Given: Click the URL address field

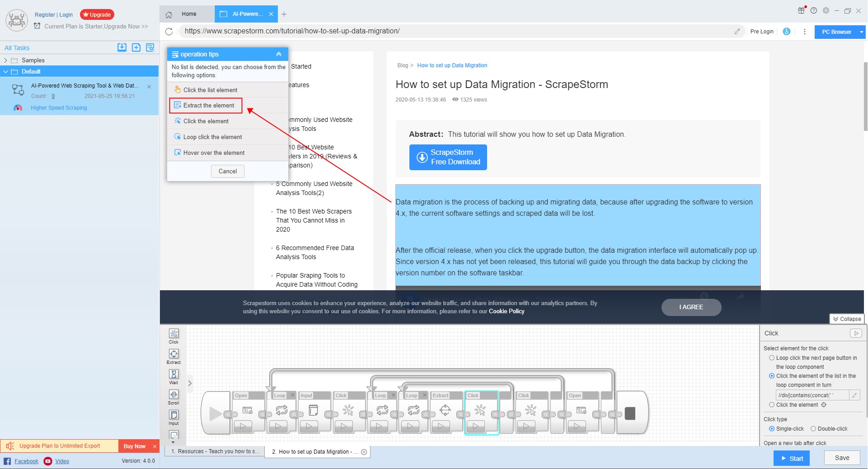Looking at the screenshot, I should pos(456,31).
